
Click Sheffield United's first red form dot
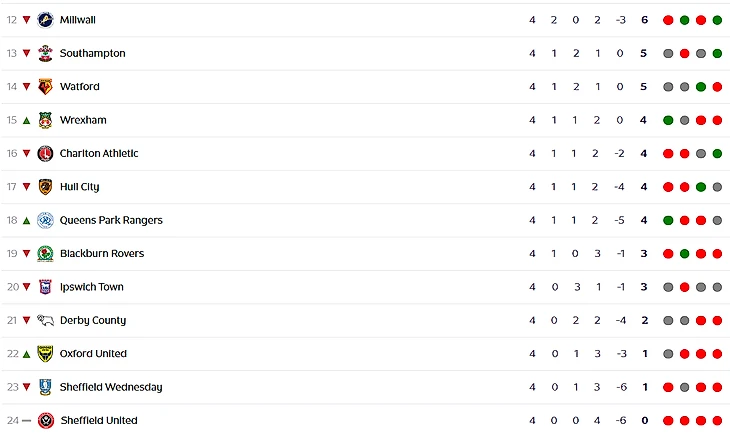[668, 421]
